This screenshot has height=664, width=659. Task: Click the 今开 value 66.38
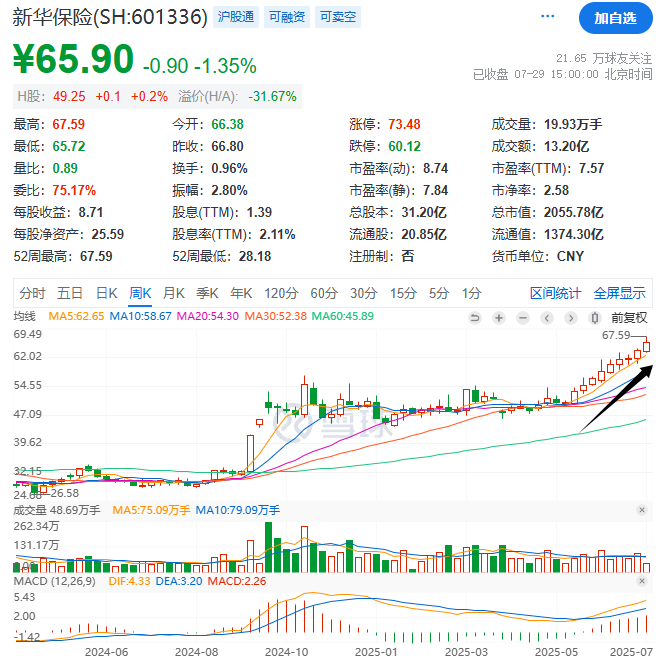(x=227, y=124)
